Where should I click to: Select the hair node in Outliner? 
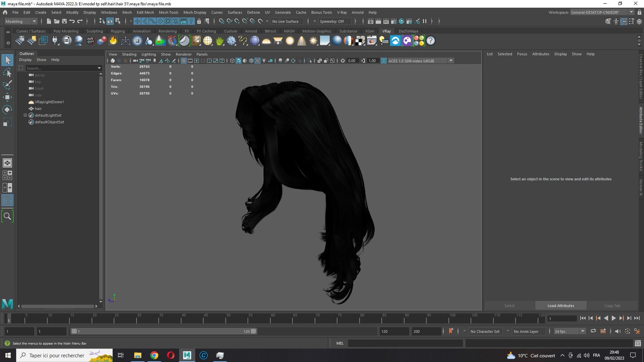pyautogui.click(x=38, y=109)
